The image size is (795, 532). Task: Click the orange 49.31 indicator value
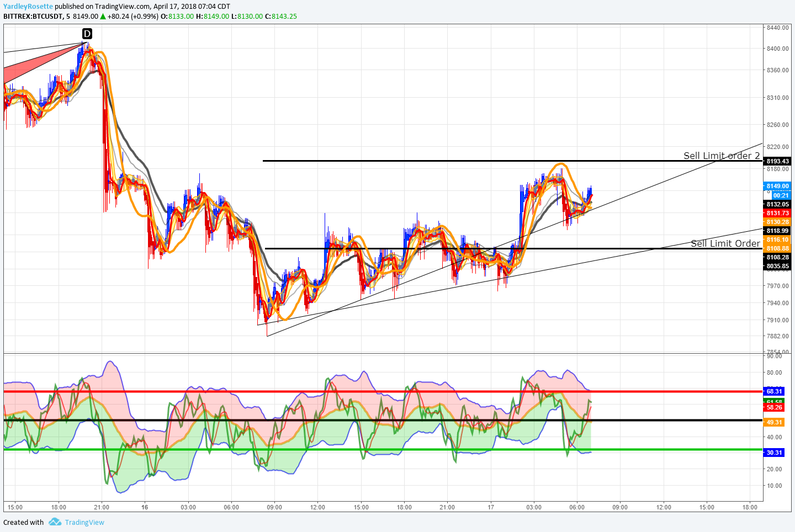(774, 422)
